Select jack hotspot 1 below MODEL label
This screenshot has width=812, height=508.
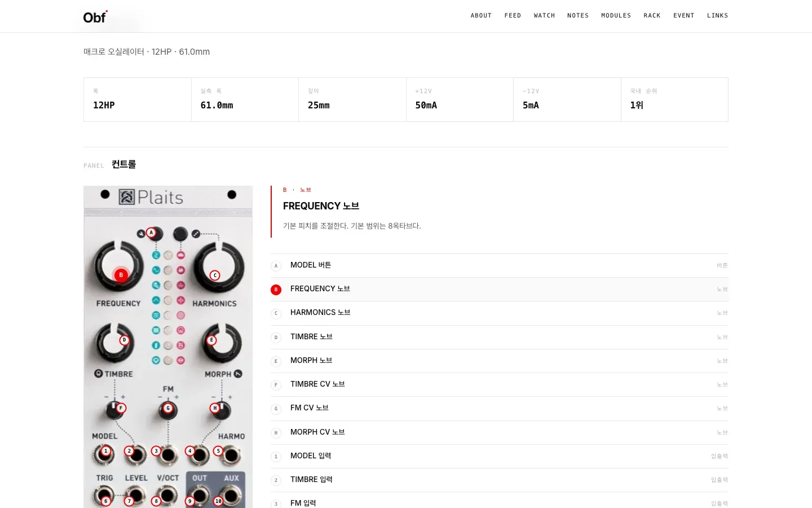click(x=105, y=451)
